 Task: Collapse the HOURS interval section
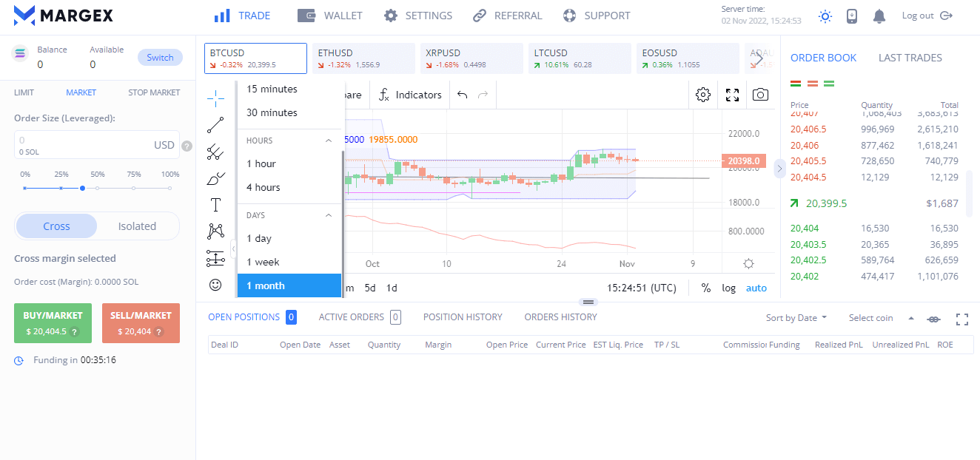pos(329,141)
